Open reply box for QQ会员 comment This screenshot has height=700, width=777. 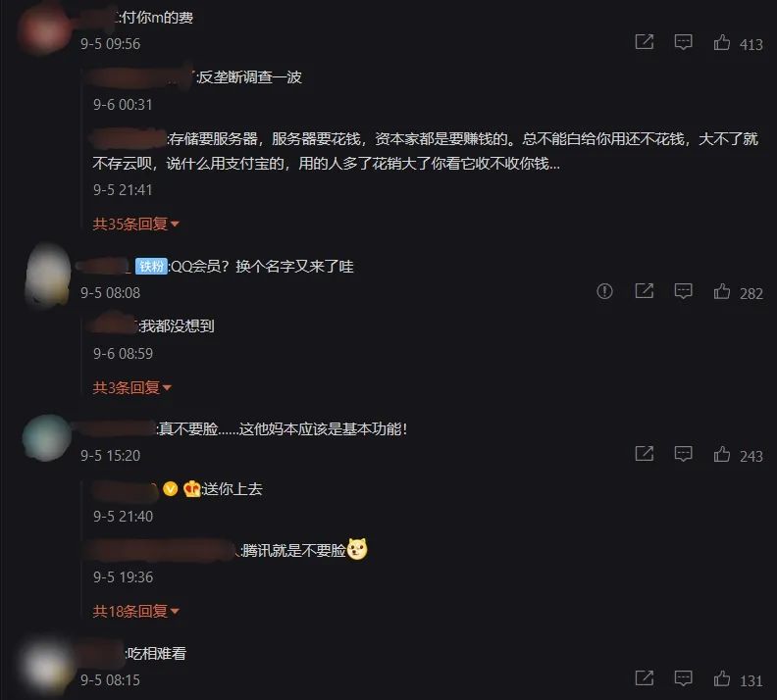[684, 291]
